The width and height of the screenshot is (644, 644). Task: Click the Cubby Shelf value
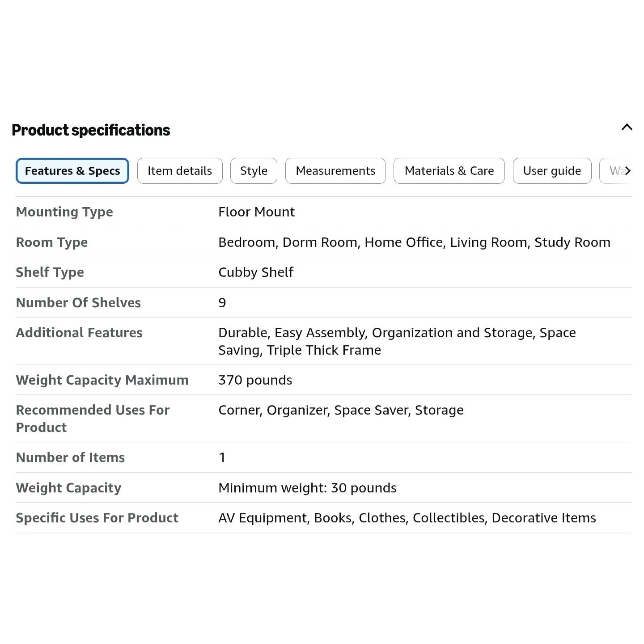(256, 272)
